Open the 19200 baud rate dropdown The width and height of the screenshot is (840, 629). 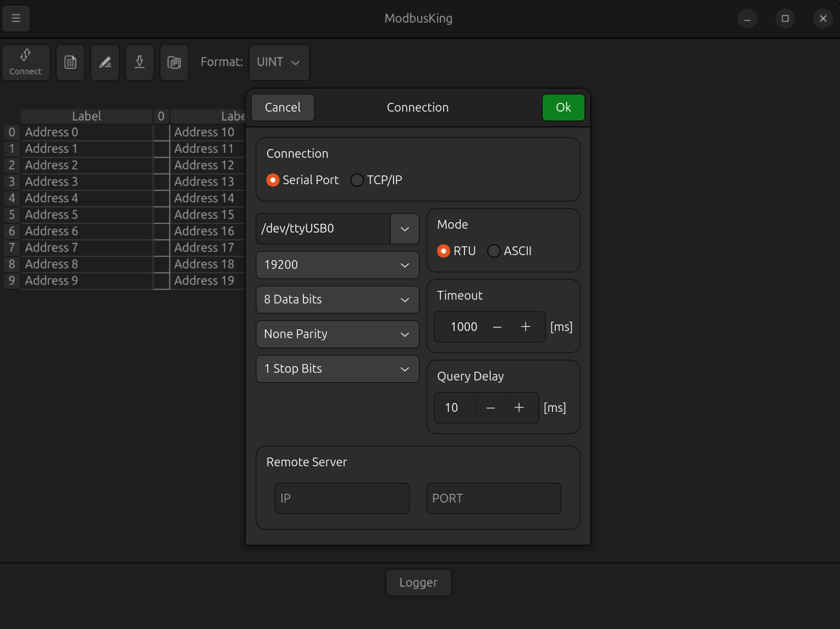tap(338, 265)
